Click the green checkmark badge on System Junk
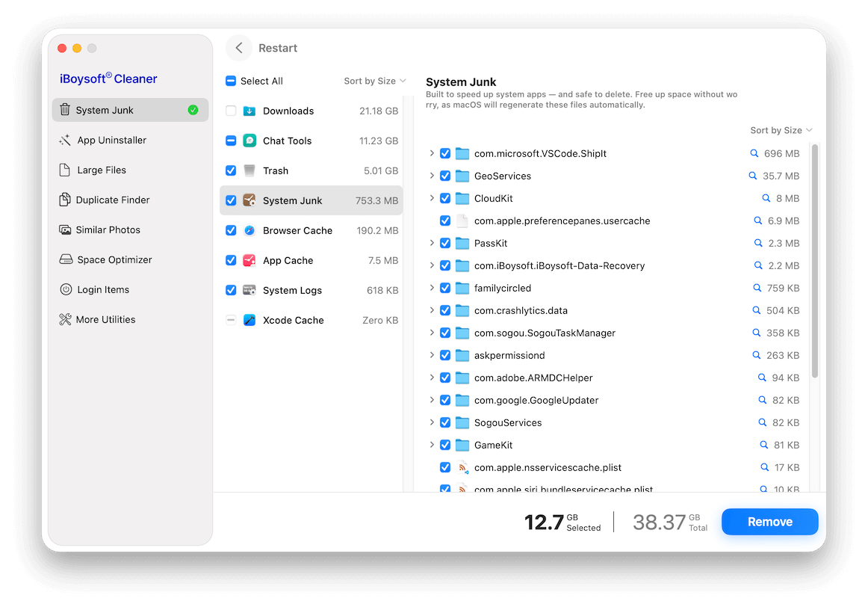 coord(193,109)
